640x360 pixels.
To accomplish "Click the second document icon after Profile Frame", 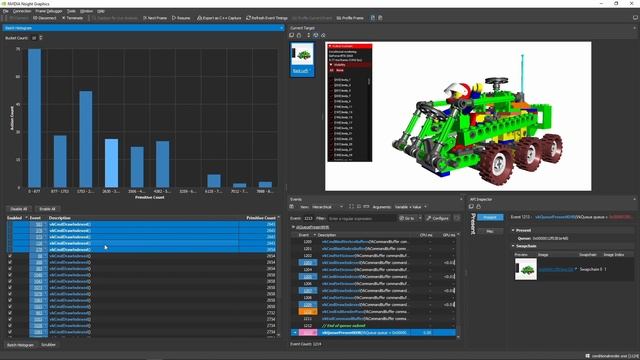I will coord(380,18).
